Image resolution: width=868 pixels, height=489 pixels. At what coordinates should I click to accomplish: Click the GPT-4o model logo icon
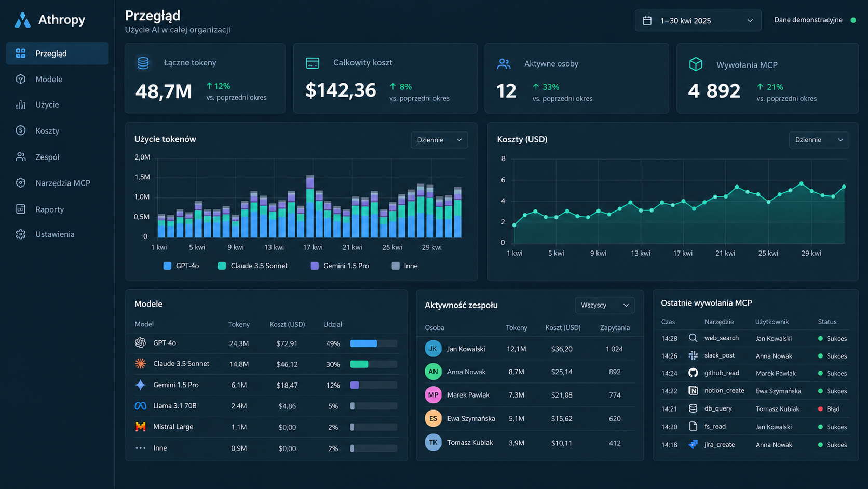click(140, 343)
